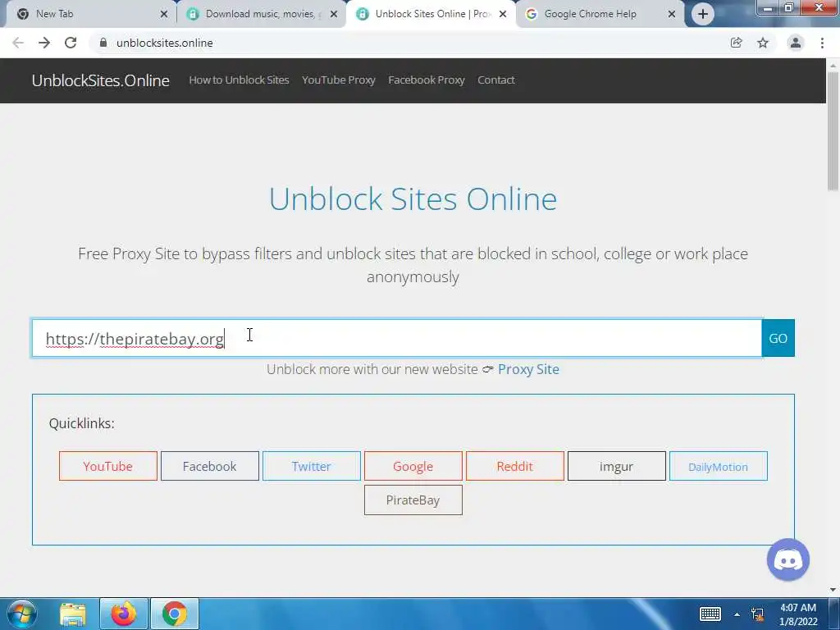Launch Firefox from the taskbar

123,614
